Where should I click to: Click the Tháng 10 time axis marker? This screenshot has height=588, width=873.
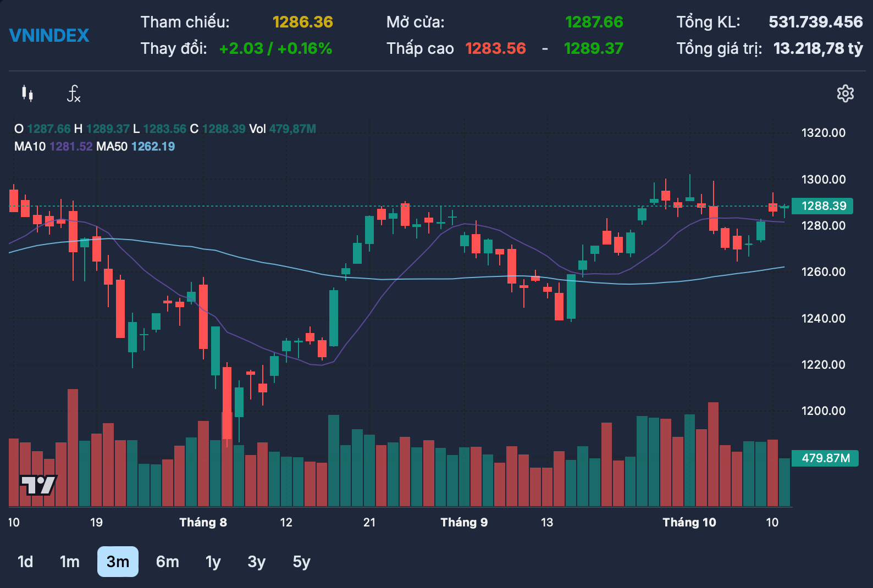(689, 523)
